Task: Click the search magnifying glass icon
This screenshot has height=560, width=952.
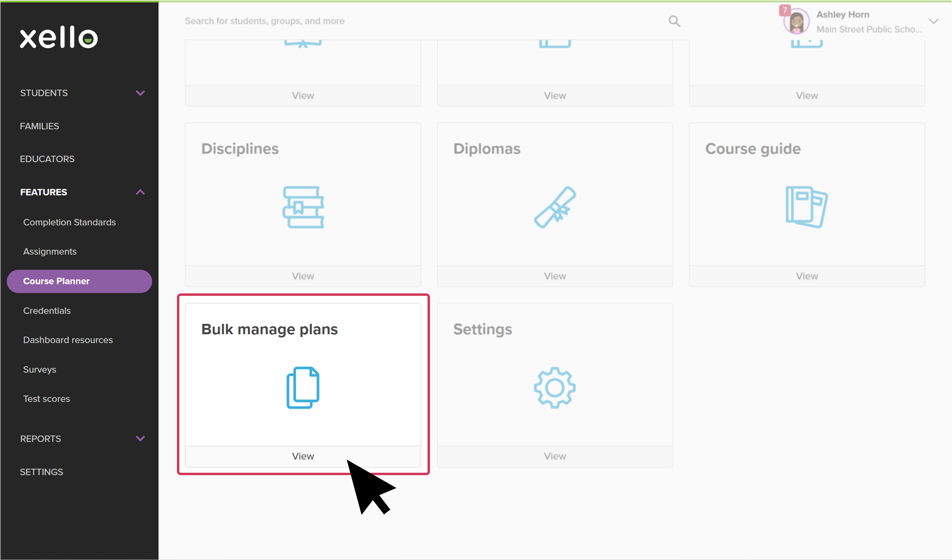Action: point(674,21)
